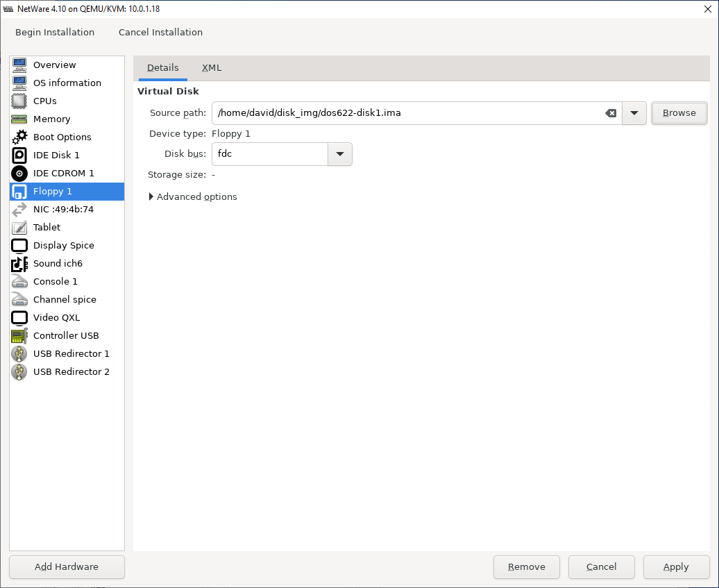Image resolution: width=719 pixels, height=588 pixels.
Task: Click the Controller USB card icon
Action: 19,336
